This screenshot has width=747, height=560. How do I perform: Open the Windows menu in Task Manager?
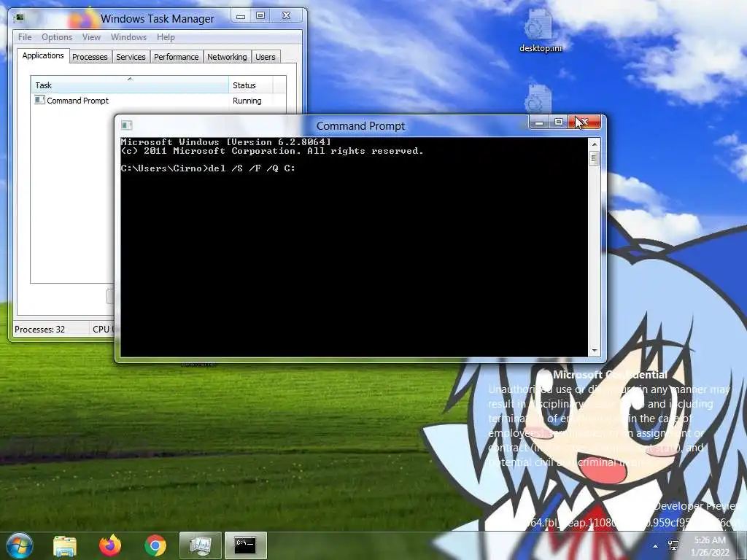point(128,37)
